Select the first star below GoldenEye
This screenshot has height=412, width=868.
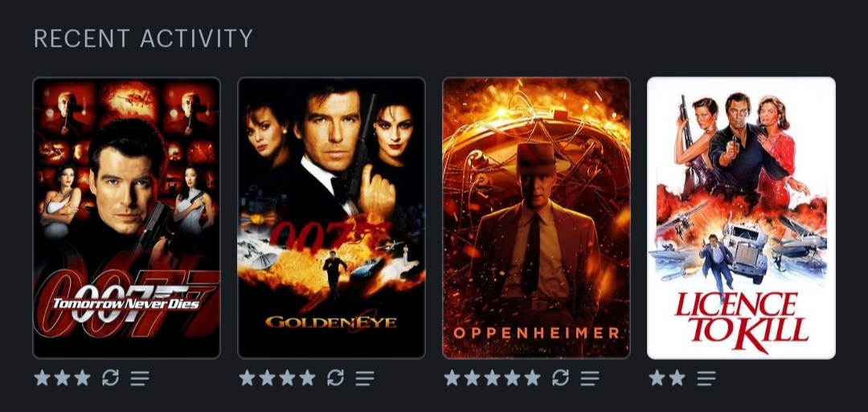click(247, 377)
